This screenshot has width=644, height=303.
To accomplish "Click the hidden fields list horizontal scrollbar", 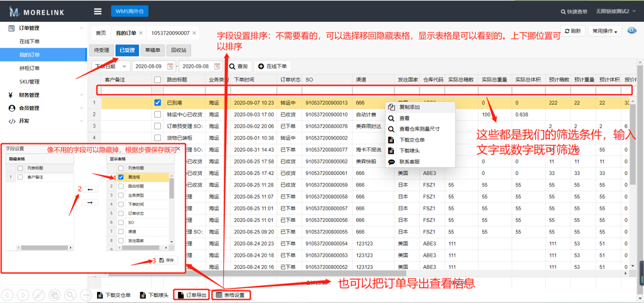I will 43,248.
